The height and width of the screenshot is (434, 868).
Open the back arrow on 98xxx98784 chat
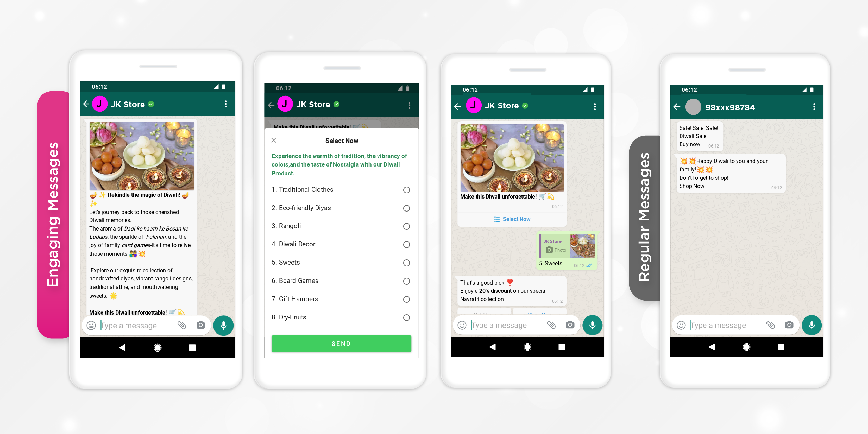point(678,105)
